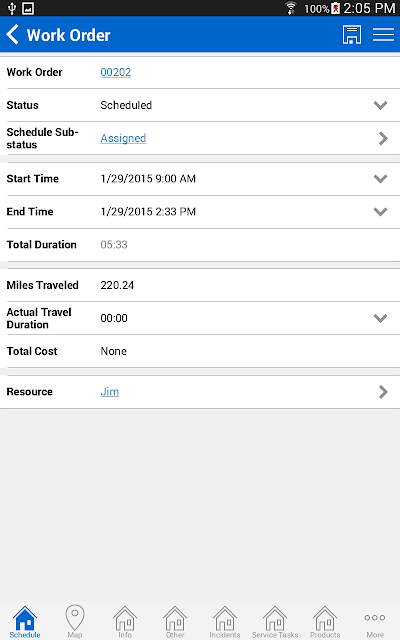Open the Jim resource link
The width and height of the screenshot is (400, 640).
click(x=109, y=392)
